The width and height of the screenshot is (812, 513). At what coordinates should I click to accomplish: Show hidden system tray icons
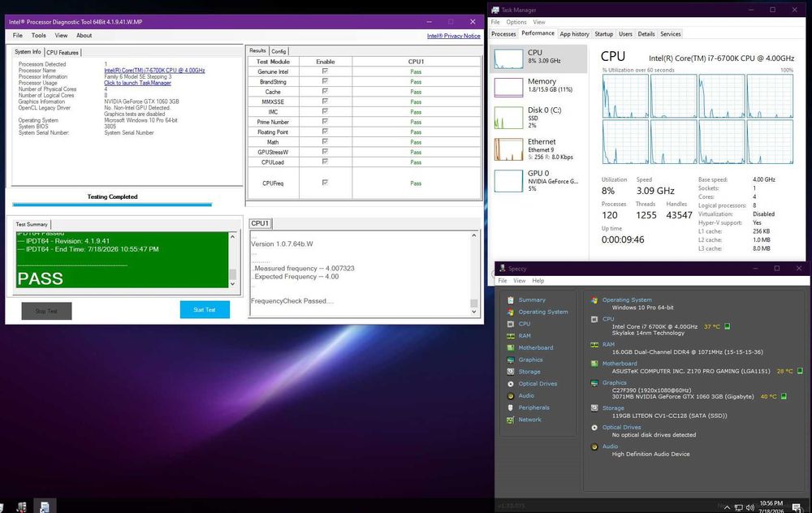point(727,508)
